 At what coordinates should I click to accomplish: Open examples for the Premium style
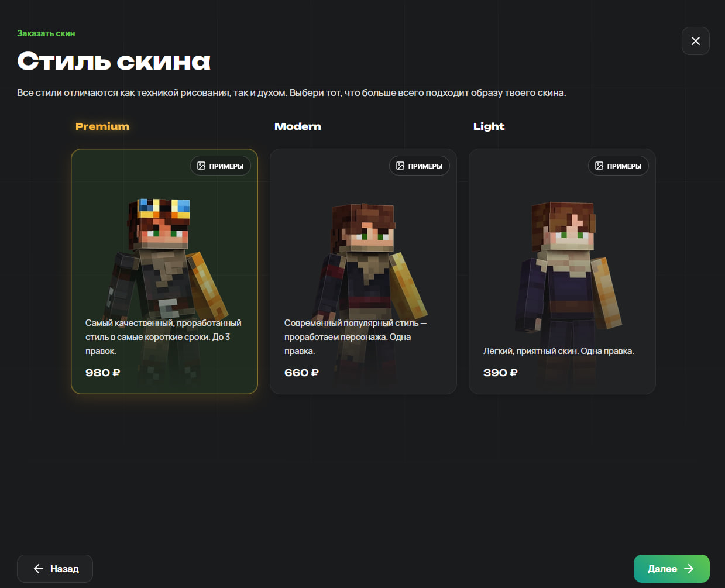(221, 166)
